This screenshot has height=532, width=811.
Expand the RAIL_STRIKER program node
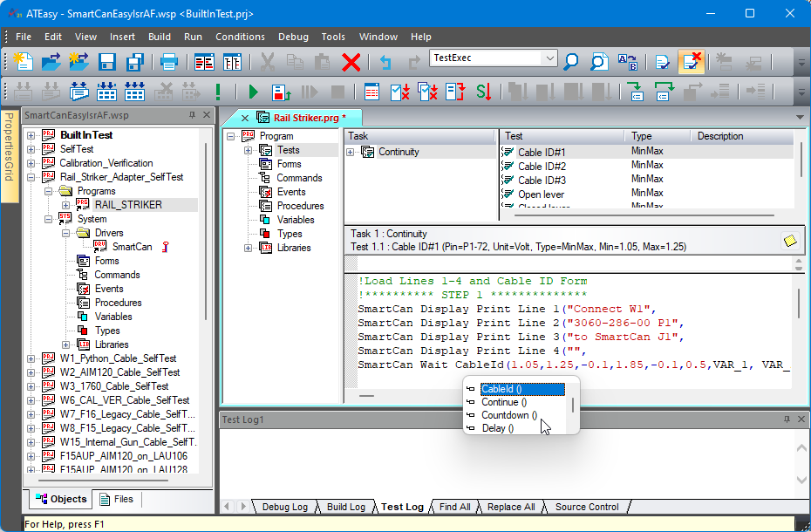coord(65,205)
